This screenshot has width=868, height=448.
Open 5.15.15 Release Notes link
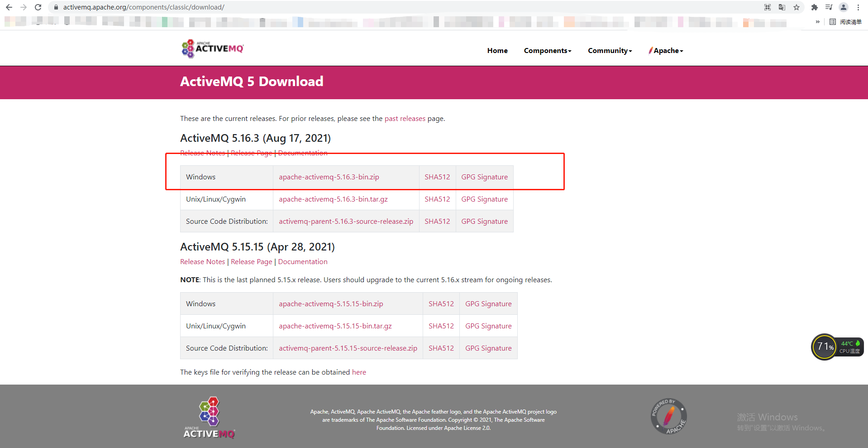[x=203, y=262]
